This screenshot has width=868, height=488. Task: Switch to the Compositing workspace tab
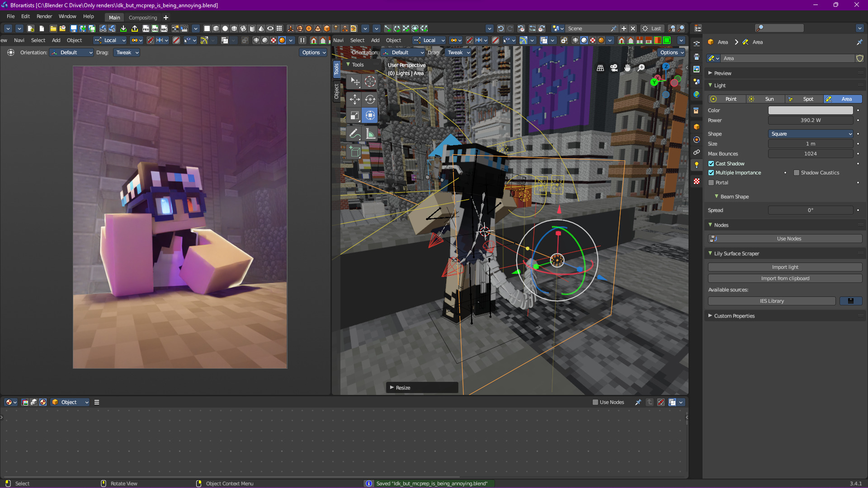coord(143,18)
